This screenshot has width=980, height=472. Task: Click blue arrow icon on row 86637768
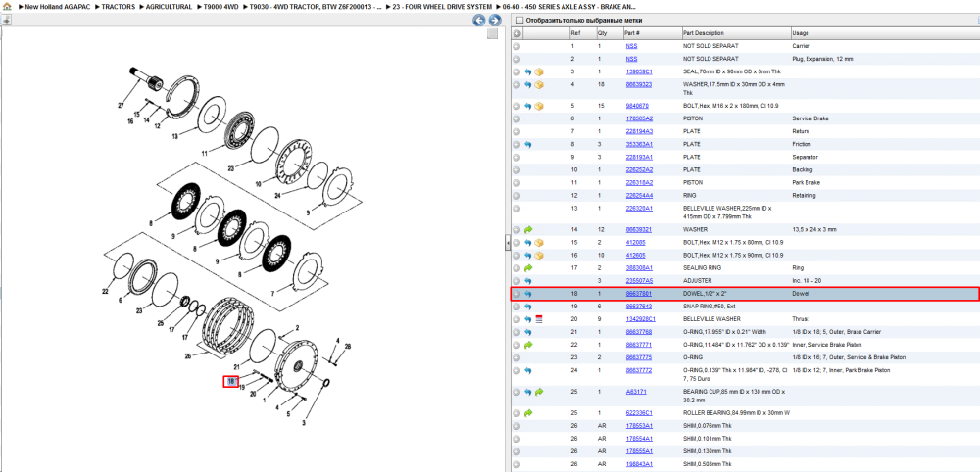(x=528, y=332)
